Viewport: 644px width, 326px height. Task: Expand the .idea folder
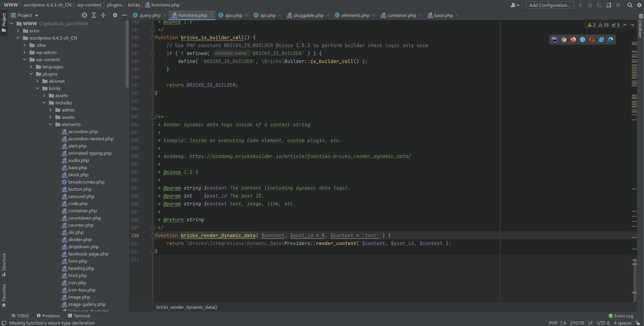click(x=24, y=45)
